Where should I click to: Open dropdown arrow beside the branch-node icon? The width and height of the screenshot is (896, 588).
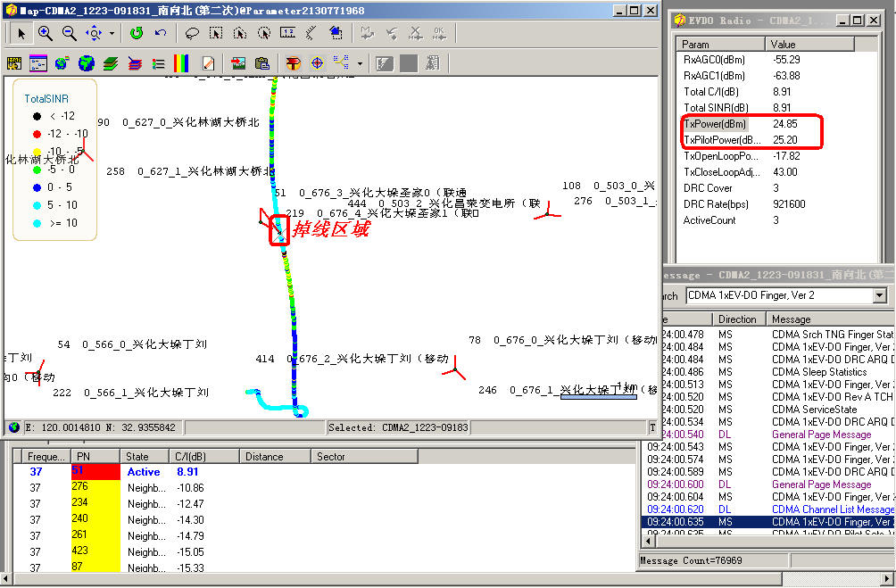tap(360, 63)
